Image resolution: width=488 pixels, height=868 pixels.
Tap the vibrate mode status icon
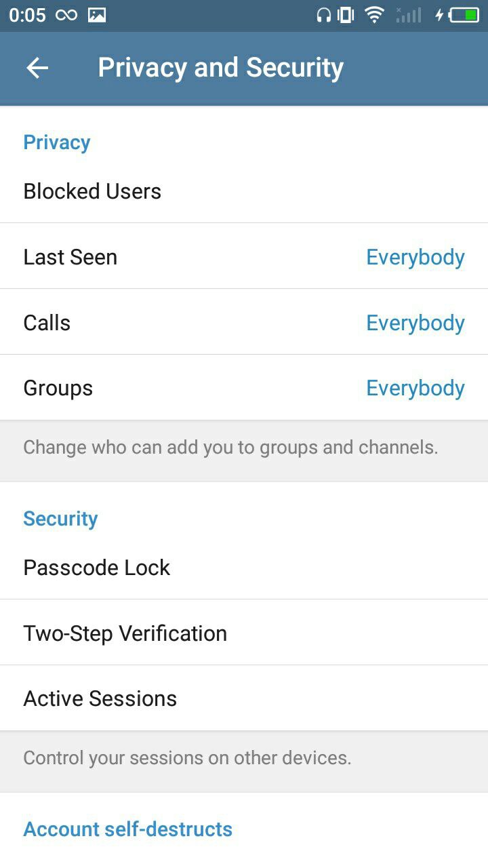pyautogui.click(x=346, y=15)
